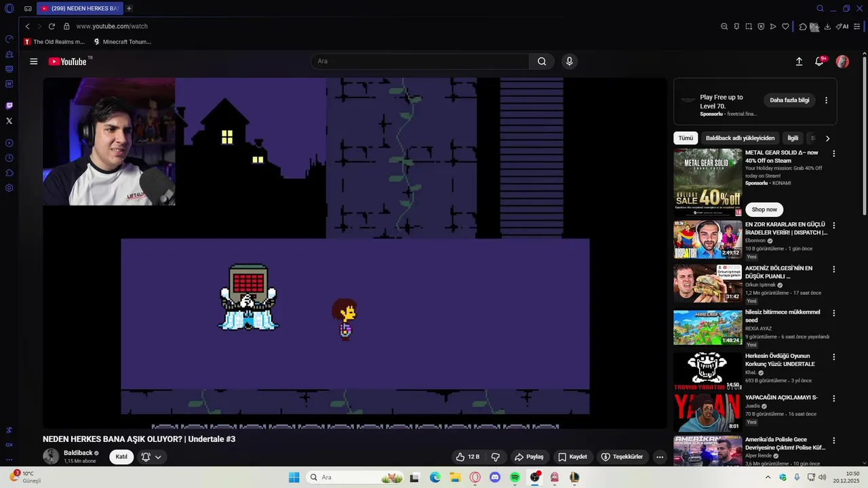Viewport: 868px width, 488px height.
Task: Open the Windows Start menu
Action: pos(294,477)
